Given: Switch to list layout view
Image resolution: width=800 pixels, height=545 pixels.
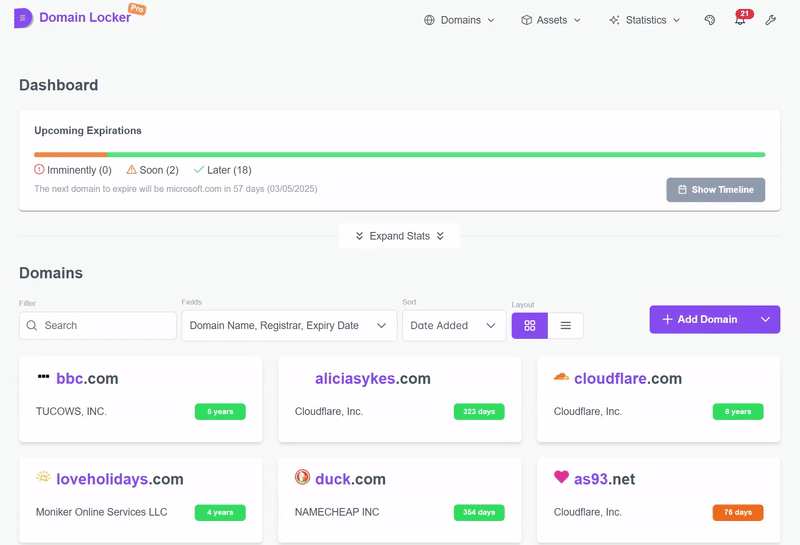Looking at the screenshot, I should [x=566, y=326].
